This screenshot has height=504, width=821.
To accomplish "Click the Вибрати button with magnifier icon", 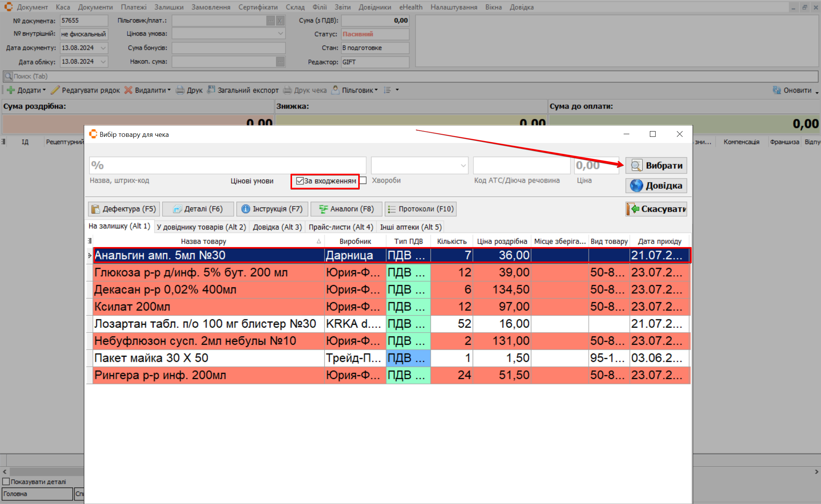I will click(656, 165).
